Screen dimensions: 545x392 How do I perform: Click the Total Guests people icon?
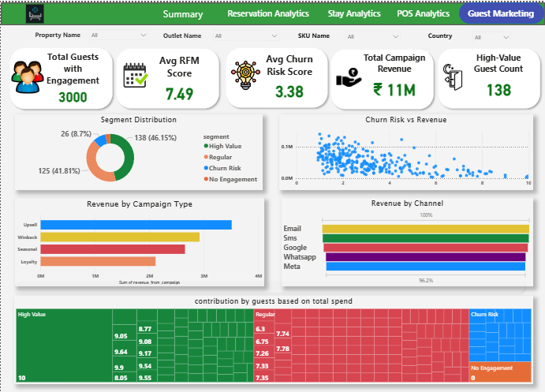tap(28, 76)
